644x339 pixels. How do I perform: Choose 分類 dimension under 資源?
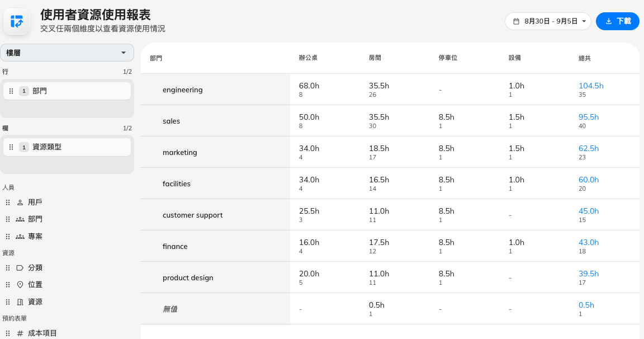coord(35,268)
